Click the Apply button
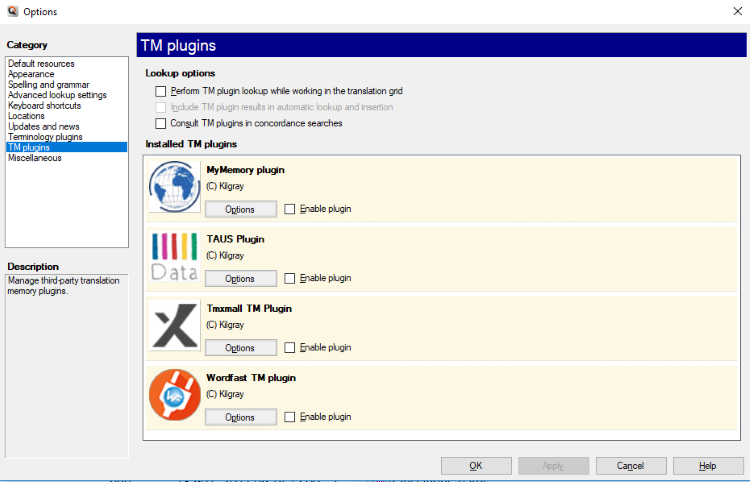 553,466
